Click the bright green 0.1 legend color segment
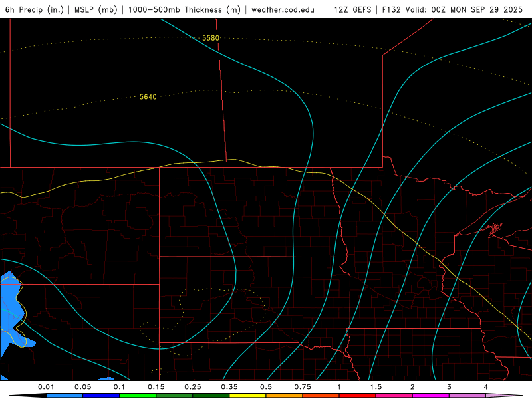Image resolution: width=532 pixels, height=399 pixels. [138, 396]
